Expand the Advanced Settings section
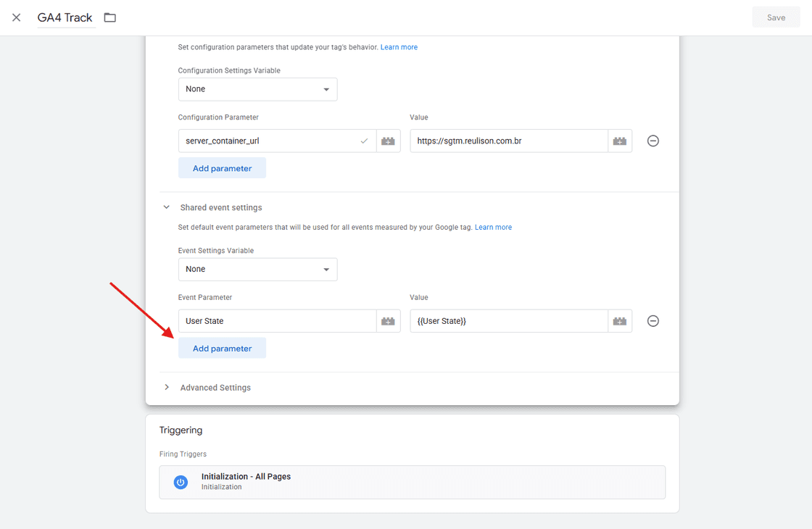 (167, 388)
